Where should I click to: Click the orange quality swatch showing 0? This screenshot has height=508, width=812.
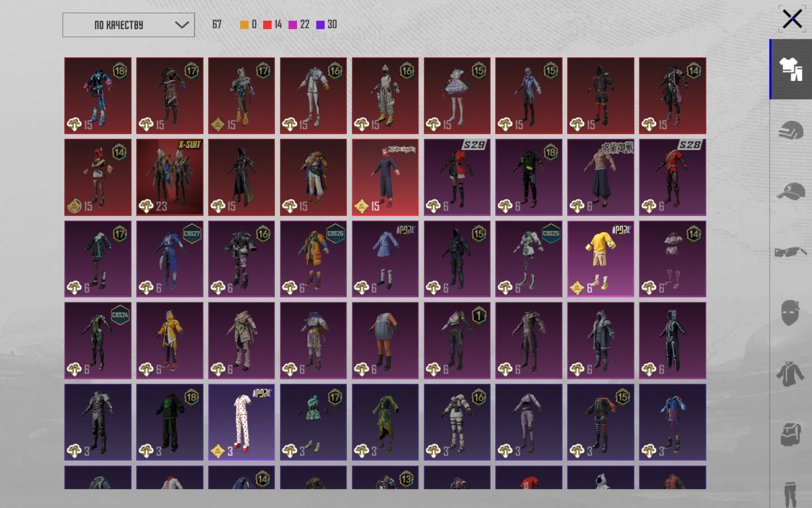[x=244, y=24]
